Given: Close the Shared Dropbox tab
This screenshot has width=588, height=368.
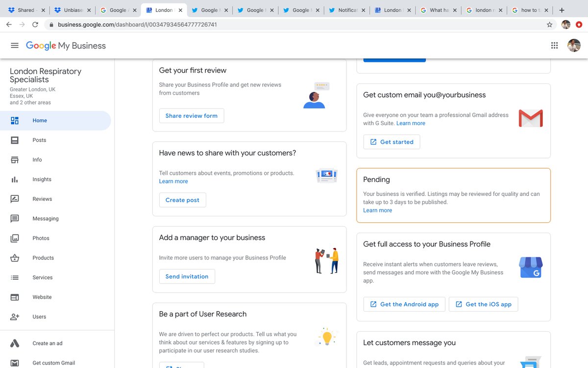Looking at the screenshot, I should pyautogui.click(x=43, y=10).
